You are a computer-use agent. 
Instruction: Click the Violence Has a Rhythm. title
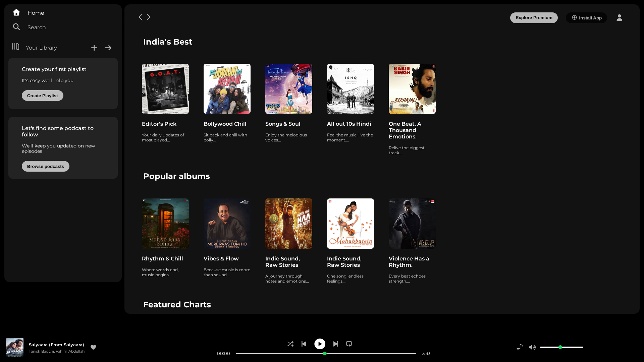pos(409,262)
